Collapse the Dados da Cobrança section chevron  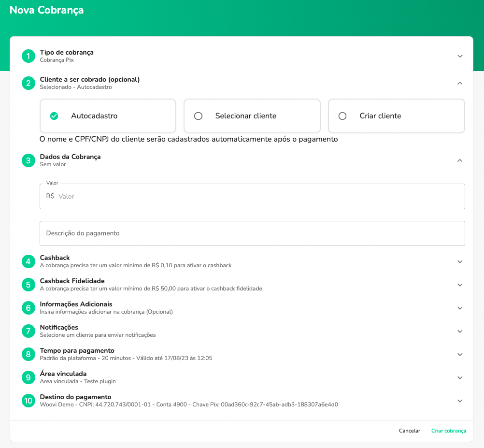point(460,160)
